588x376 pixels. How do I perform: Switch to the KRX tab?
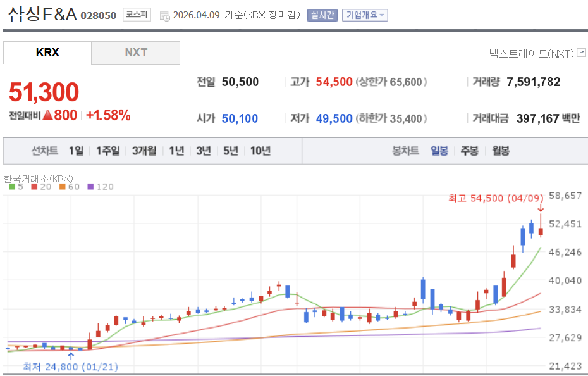[47, 53]
